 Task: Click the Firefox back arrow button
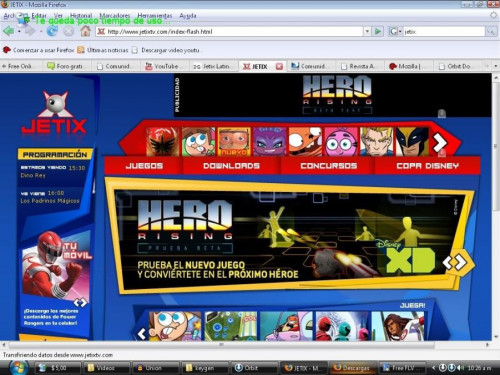9,32
